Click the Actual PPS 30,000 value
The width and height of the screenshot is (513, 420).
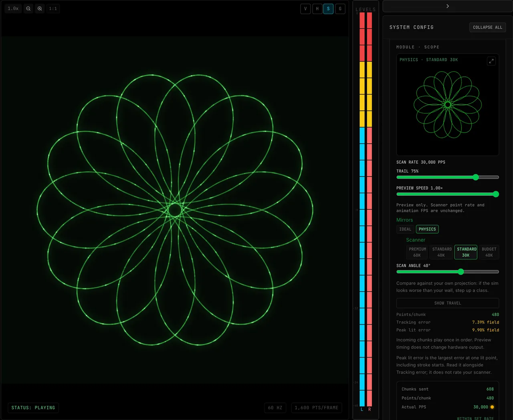[481, 407]
